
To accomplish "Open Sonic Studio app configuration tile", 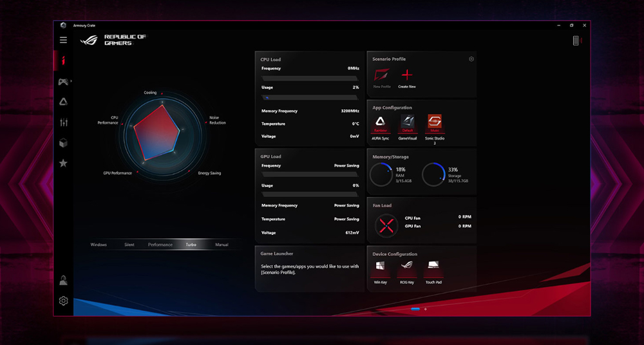I will [x=435, y=124].
